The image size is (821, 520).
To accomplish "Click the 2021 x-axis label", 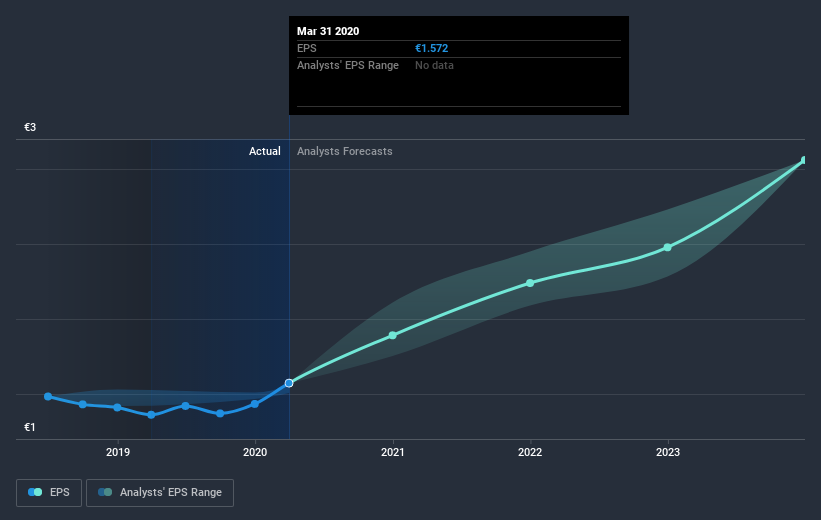I will [393, 452].
